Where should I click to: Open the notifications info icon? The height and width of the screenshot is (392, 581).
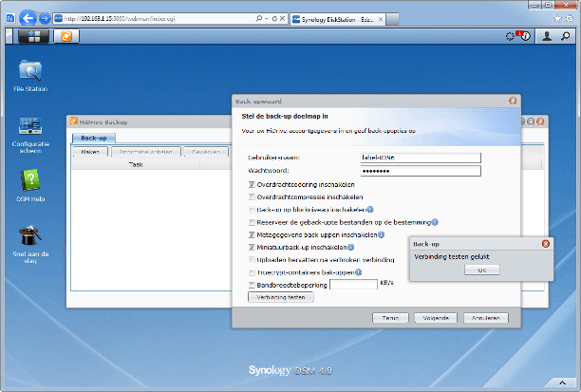(525, 36)
